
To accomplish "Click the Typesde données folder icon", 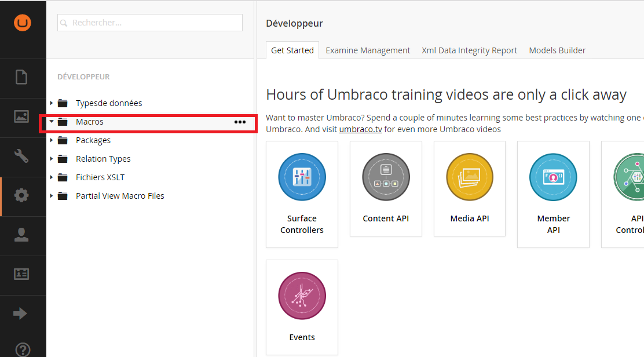I will 63,103.
